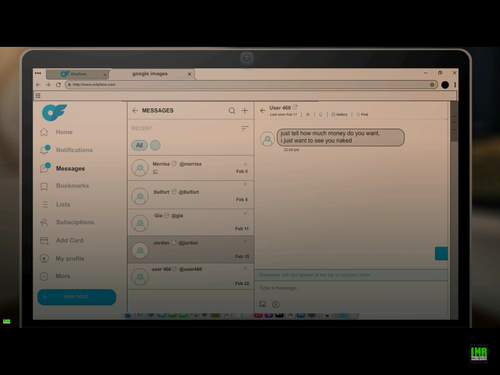
Task: Click the My profile avatar icon
Action: pos(44,258)
